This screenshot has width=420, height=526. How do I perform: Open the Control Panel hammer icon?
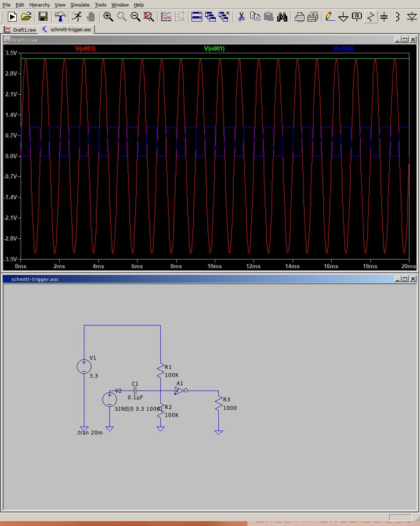pos(60,16)
